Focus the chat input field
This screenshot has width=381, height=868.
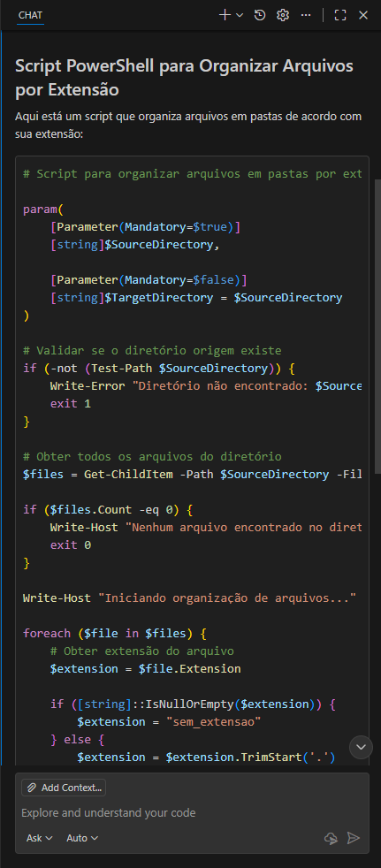click(192, 812)
